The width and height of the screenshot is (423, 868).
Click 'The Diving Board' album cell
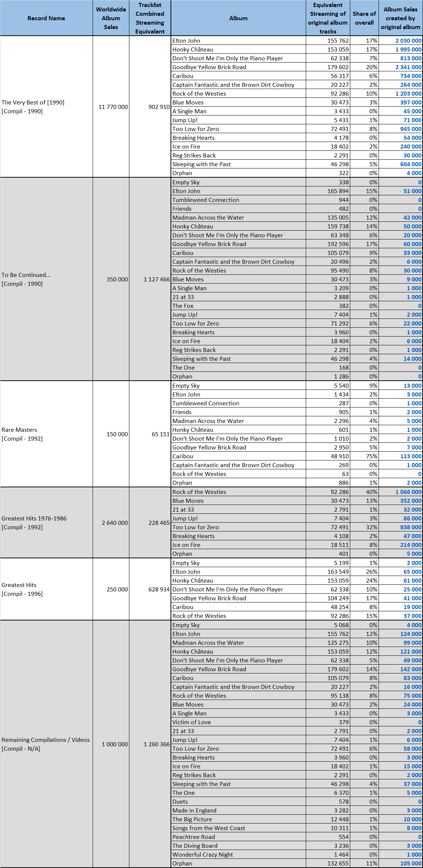239,846
